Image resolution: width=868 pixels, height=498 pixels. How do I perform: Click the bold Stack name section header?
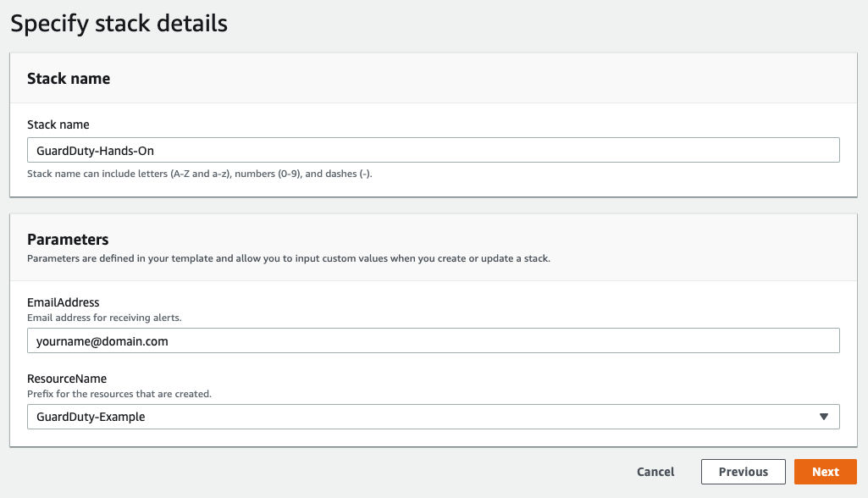coord(69,79)
